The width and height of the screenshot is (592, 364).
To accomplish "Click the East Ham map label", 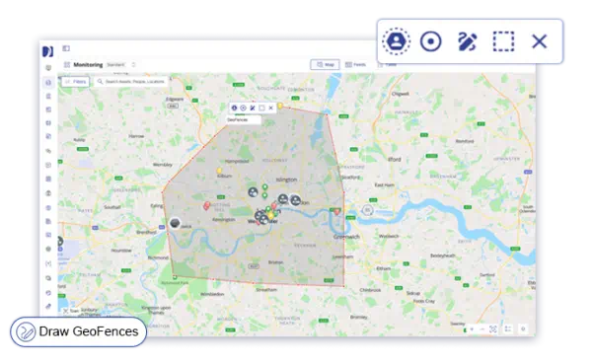I will tap(385, 185).
